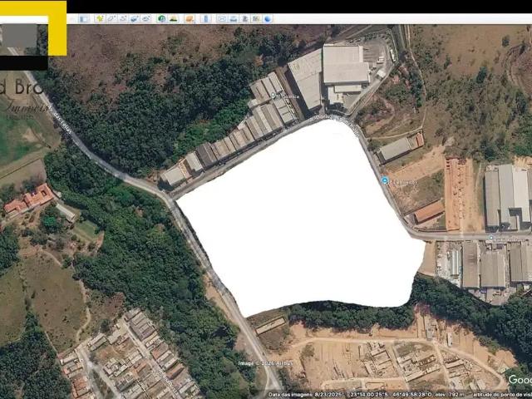This screenshot has width=532, height=399.
Task: Click the Google logo on the map
Action: pyautogui.click(x=520, y=379)
